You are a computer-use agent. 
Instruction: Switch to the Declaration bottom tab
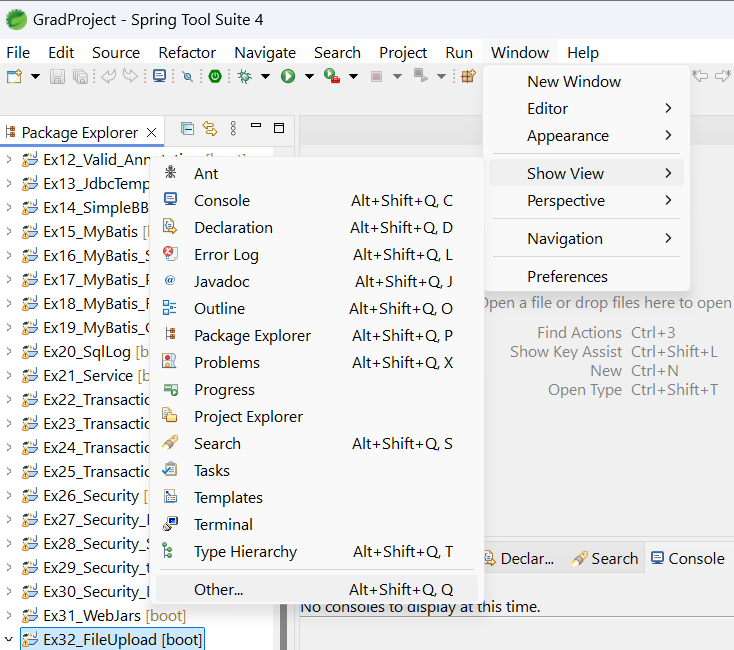coord(519,558)
